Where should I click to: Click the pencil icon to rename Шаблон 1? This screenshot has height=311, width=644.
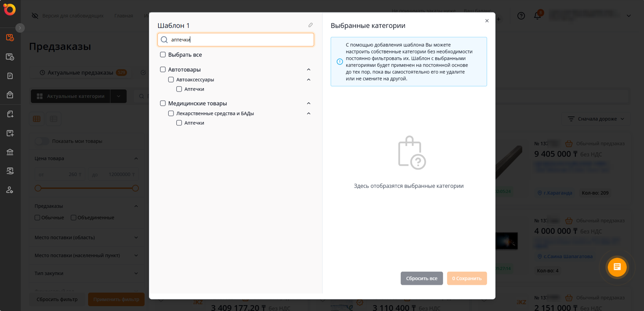click(310, 25)
